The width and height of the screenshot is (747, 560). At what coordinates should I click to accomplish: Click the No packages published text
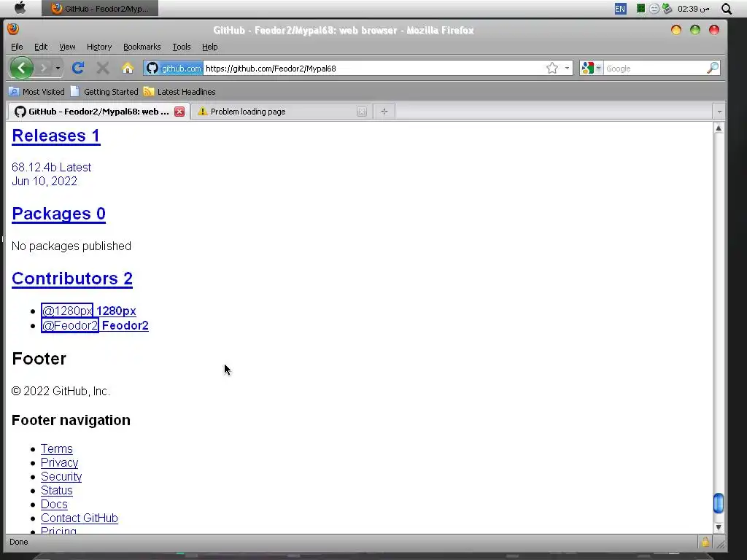(71, 246)
